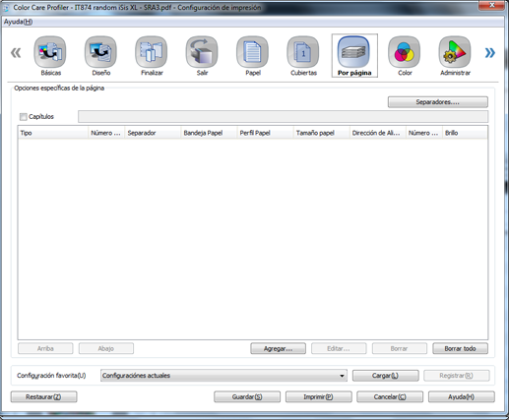Click the Dirección de Ali... column header
The image size is (509, 420).
pos(377,133)
